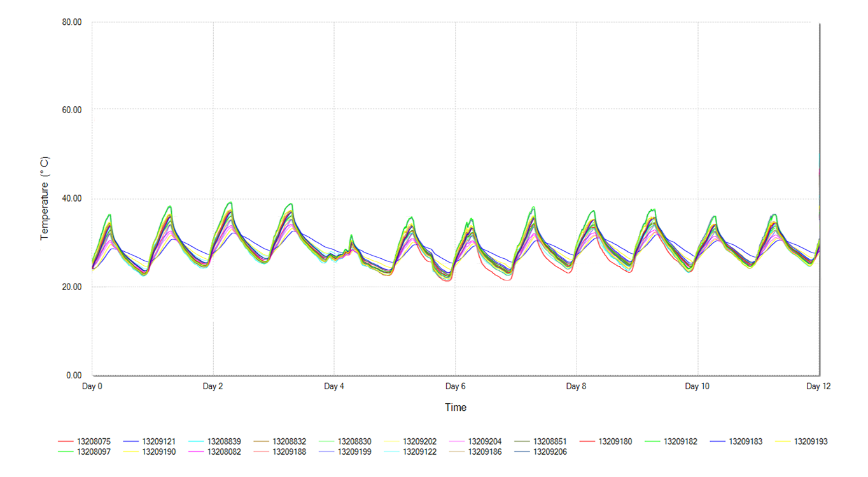Toggle the 13208832 legend series

290,441
